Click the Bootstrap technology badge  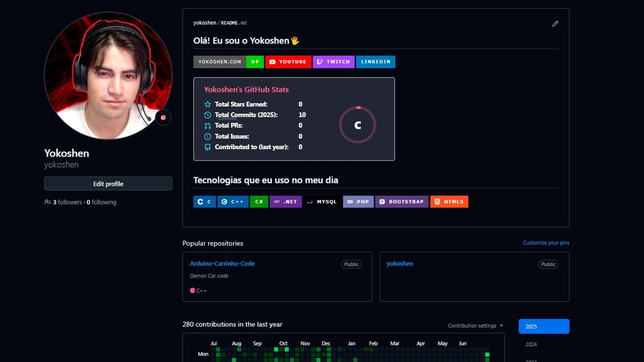(402, 202)
